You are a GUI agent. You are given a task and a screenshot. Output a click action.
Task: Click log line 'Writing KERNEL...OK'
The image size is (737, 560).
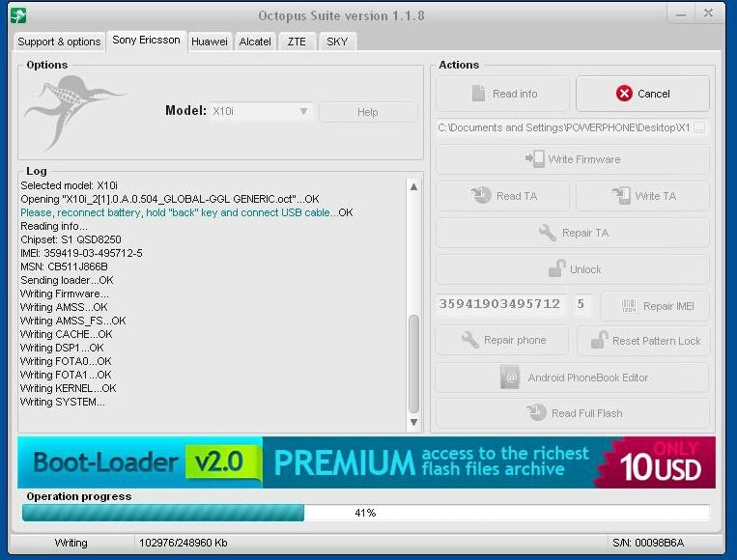[69, 388]
